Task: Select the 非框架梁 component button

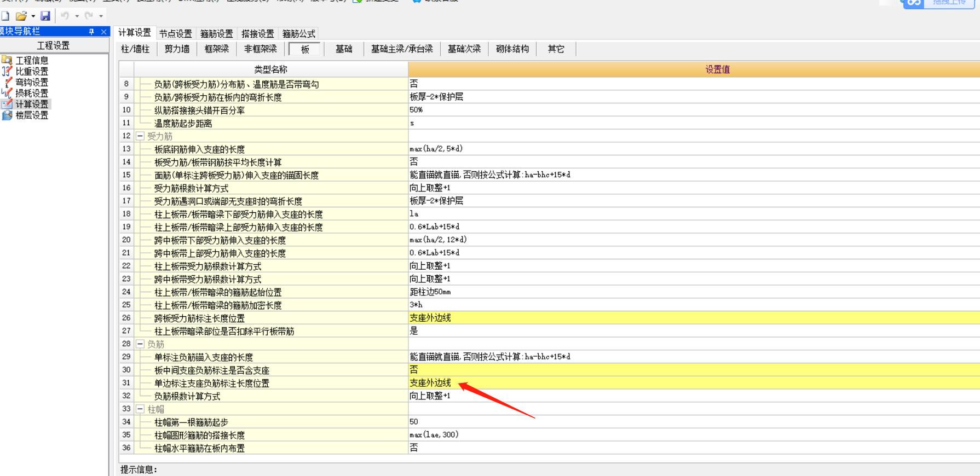Action: [x=260, y=49]
